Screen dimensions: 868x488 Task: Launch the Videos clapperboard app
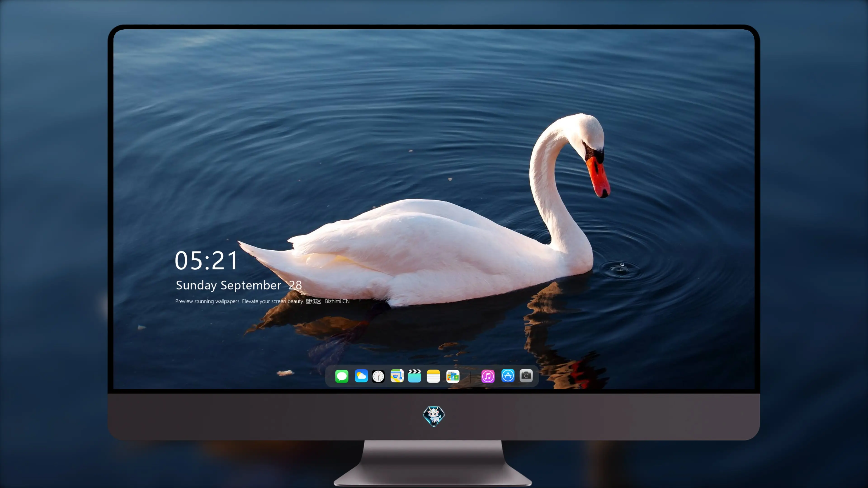415,376
